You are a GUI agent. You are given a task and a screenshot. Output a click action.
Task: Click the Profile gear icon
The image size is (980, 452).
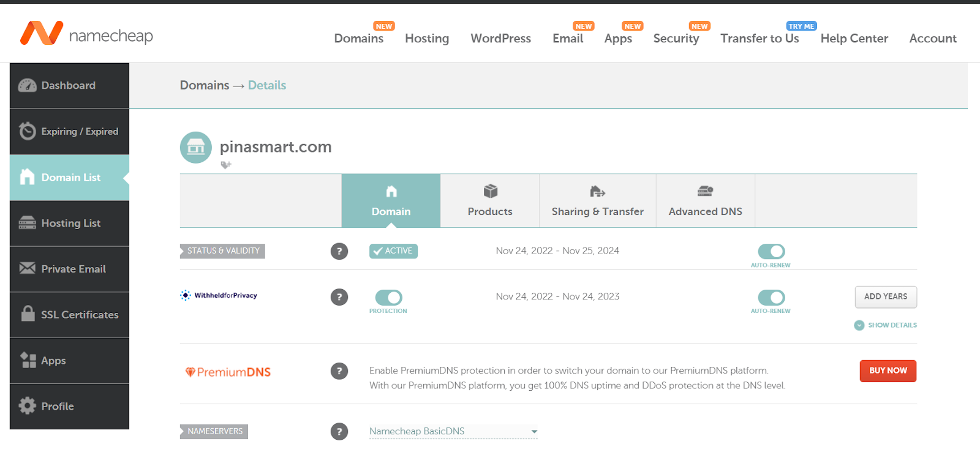pos(28,405)
